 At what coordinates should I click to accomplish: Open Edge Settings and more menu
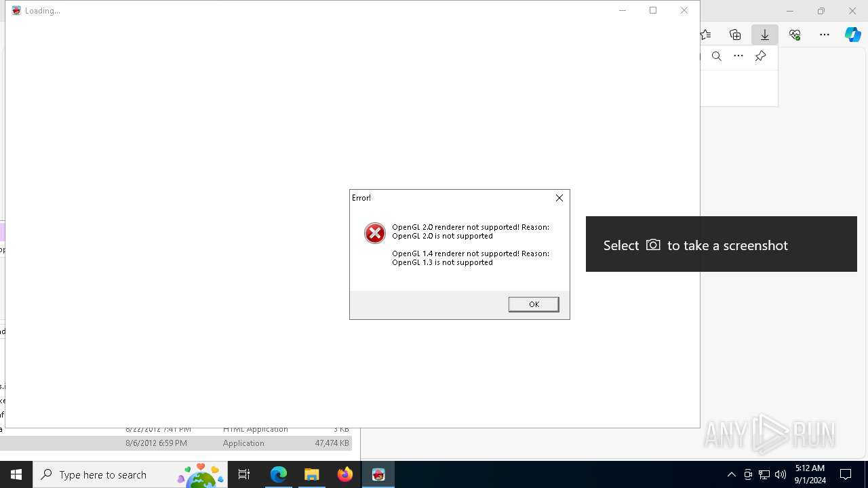pyautogui.click(x=825, y=35)
